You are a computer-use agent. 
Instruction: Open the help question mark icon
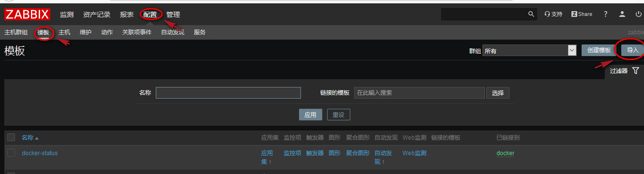tap(605, 14)
